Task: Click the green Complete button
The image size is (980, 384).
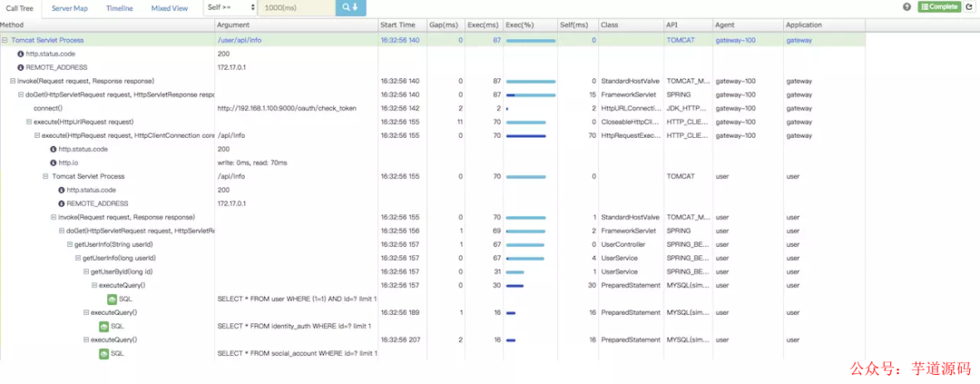Action: [x=939, y=7]
